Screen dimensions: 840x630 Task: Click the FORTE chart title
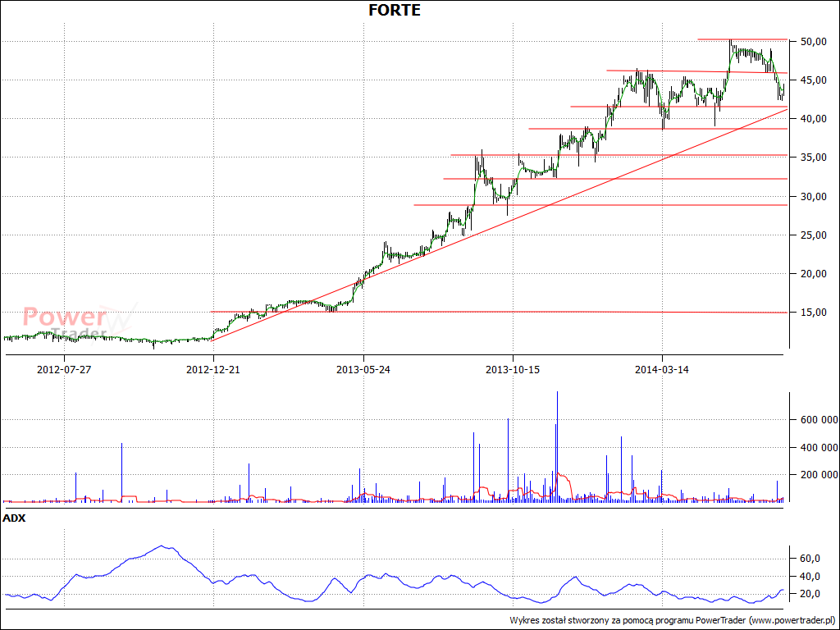pos(395,10)
